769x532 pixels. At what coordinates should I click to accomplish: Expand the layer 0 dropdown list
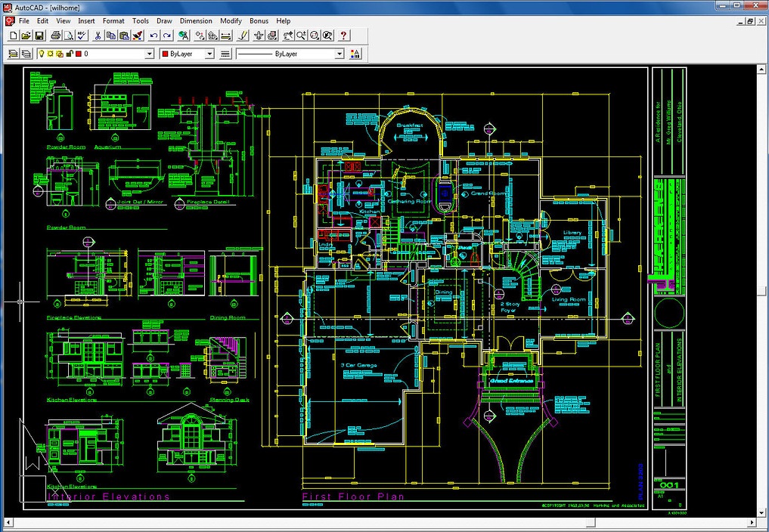coord(149,54)
